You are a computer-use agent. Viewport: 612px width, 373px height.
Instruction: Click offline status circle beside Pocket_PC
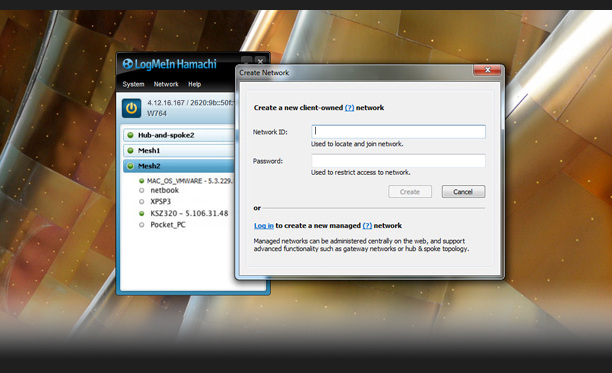point(142,224)
